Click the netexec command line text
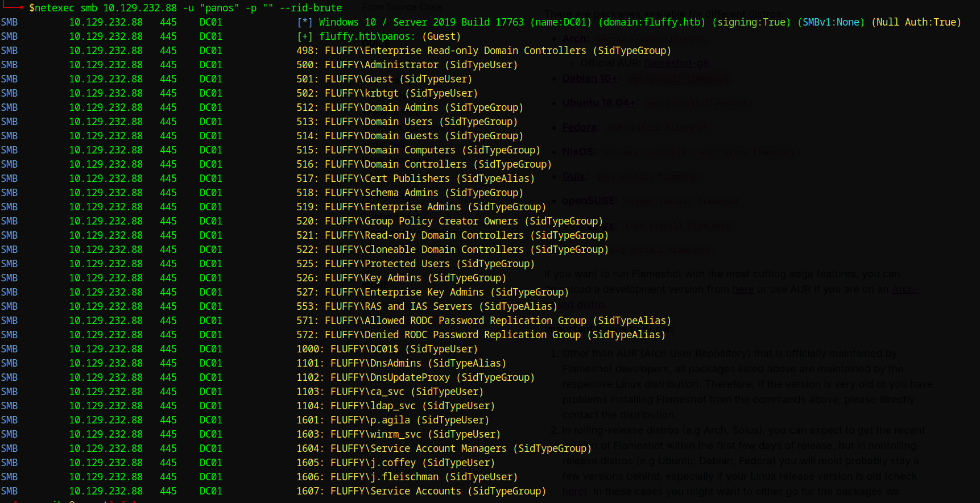 coord(185,8)
